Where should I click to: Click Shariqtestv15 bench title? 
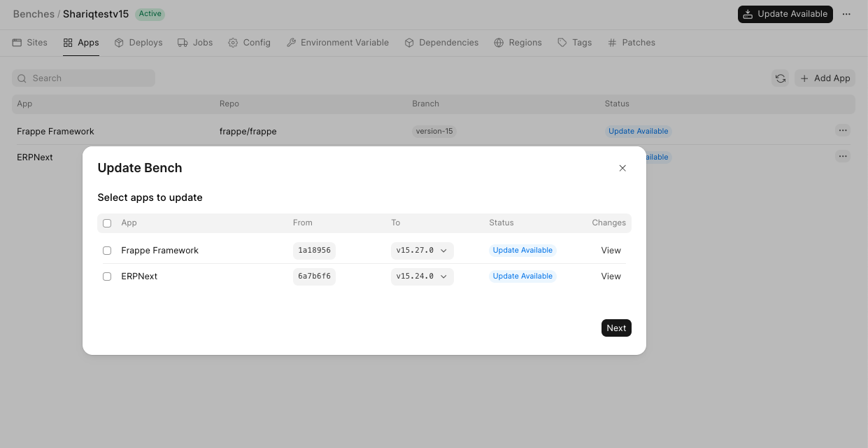click(96, 14)
